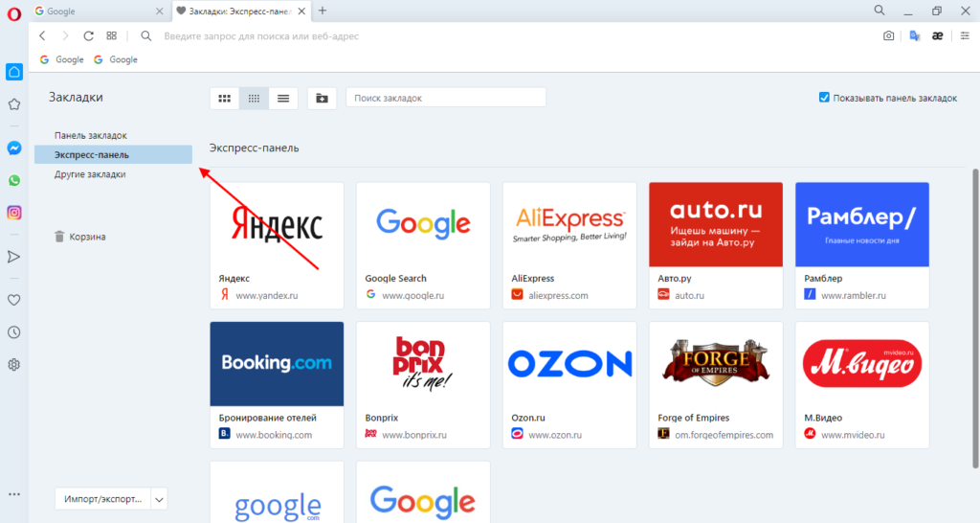Open the sidebar settings gear
980x523 pixels.
[14, 365]
